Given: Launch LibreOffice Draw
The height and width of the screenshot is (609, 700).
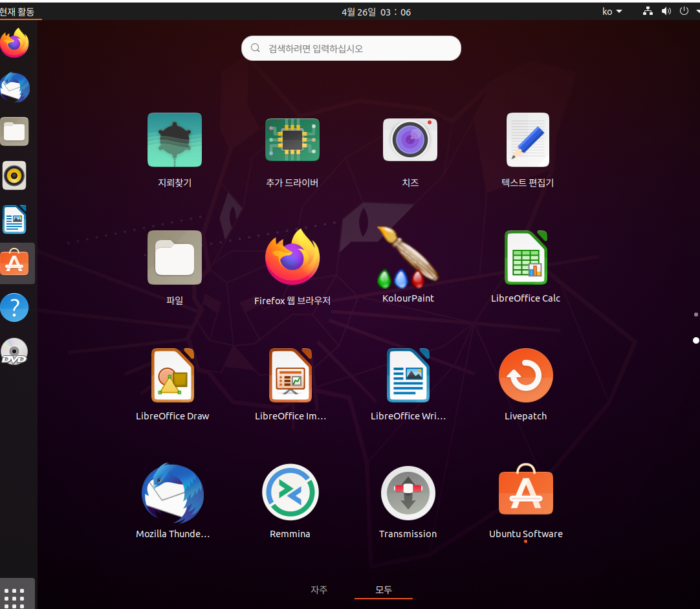Looking at the screenshot, I should pyautogui.click(x=173, y=375).
